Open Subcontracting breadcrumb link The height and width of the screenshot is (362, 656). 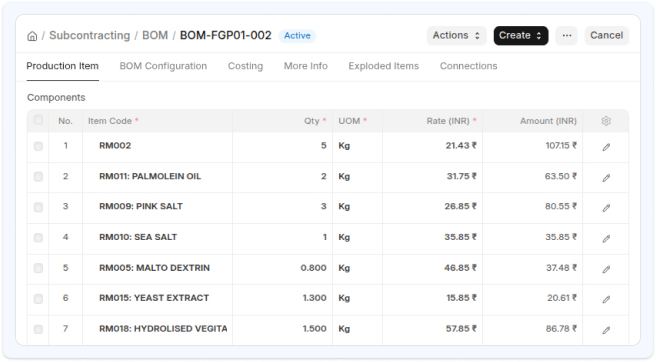click(x=90, y=36)
